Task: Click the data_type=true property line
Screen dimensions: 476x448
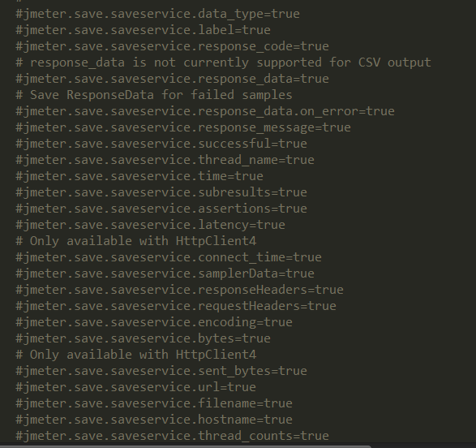Action: click(157, 15)
